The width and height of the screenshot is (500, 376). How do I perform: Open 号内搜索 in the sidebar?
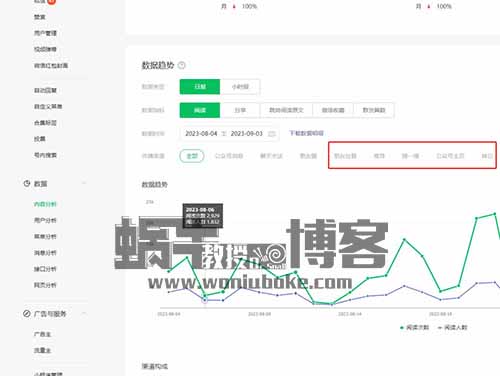click(45, 155)
